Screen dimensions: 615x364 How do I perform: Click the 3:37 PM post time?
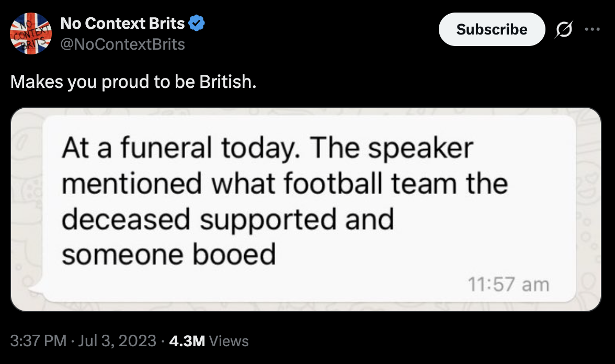click(x=38, y=342)
